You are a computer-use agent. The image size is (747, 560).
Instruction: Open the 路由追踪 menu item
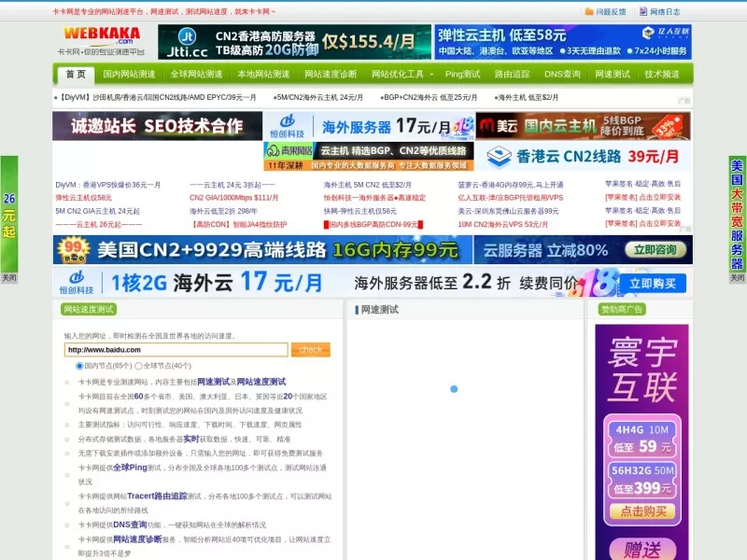tap(512, 75)
